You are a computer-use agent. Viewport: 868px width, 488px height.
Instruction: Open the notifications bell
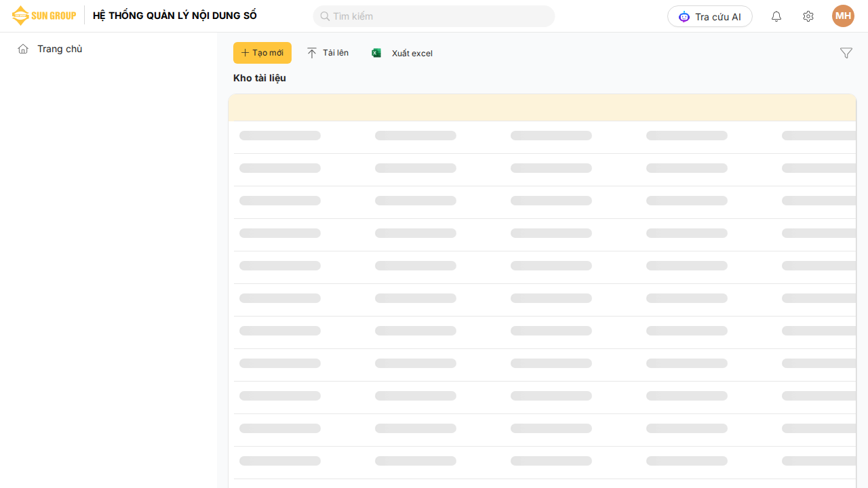(776, 16)
